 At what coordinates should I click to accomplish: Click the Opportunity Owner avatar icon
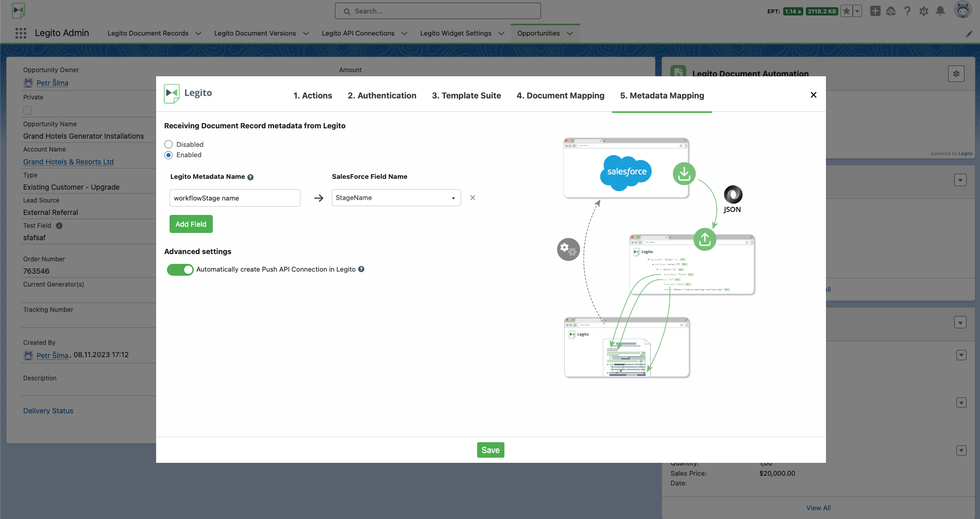[x=28, y=83]
